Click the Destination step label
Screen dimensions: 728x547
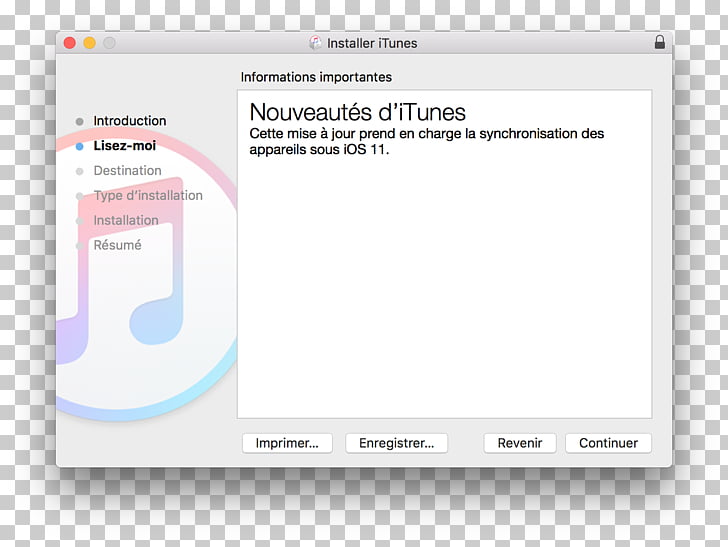pyautogui.click(x=127, y=170)
